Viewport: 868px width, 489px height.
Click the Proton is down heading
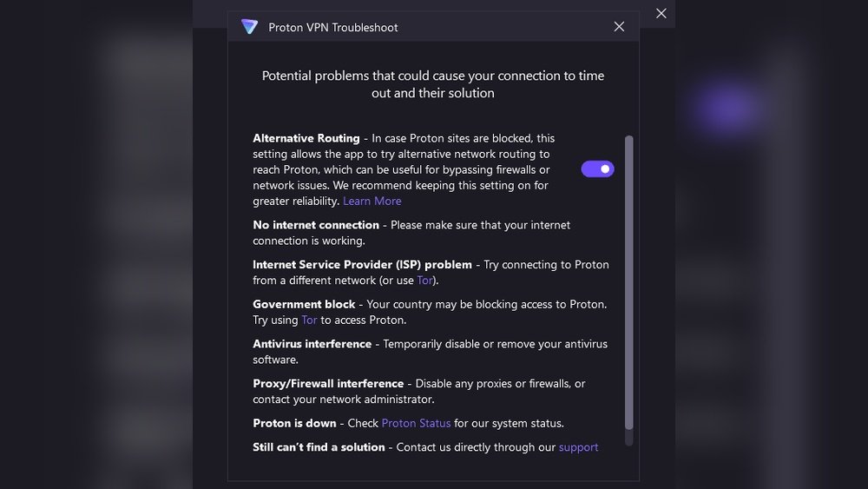[x=296, y=423]
